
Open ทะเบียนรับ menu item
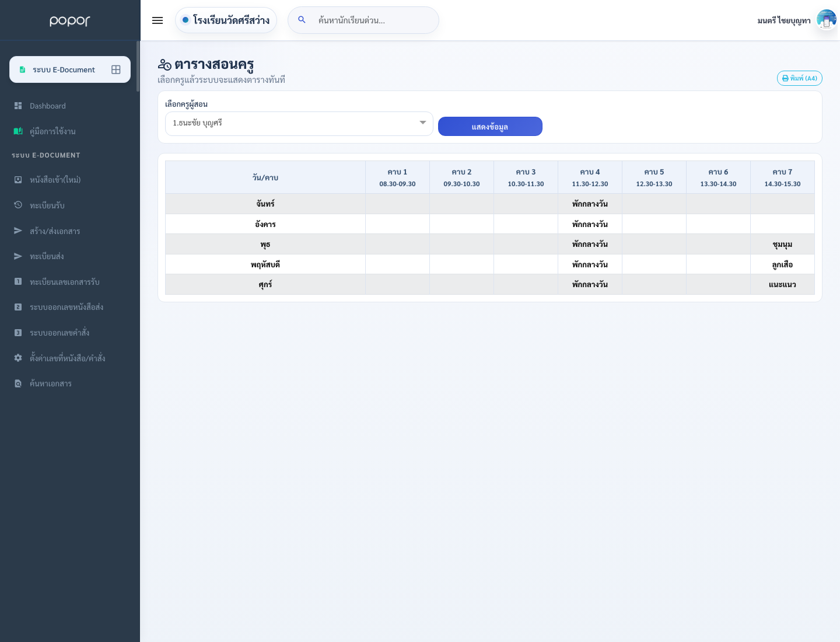click(x=47, y=205)
